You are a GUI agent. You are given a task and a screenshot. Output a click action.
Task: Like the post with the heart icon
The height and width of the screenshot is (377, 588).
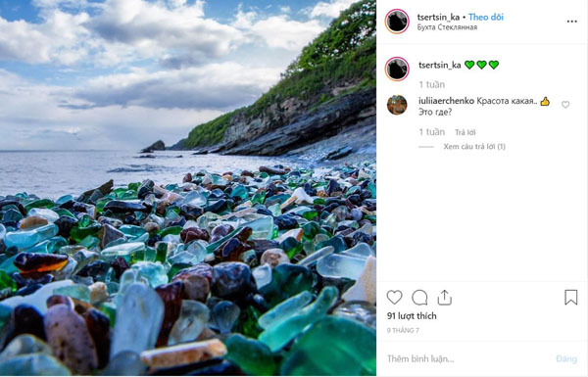pos(394,298)
